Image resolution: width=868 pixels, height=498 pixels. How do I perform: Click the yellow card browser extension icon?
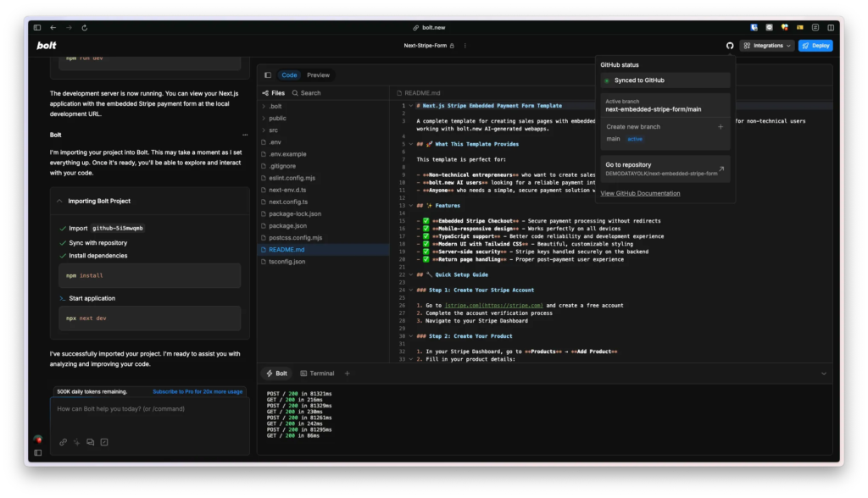pos(800,28)
